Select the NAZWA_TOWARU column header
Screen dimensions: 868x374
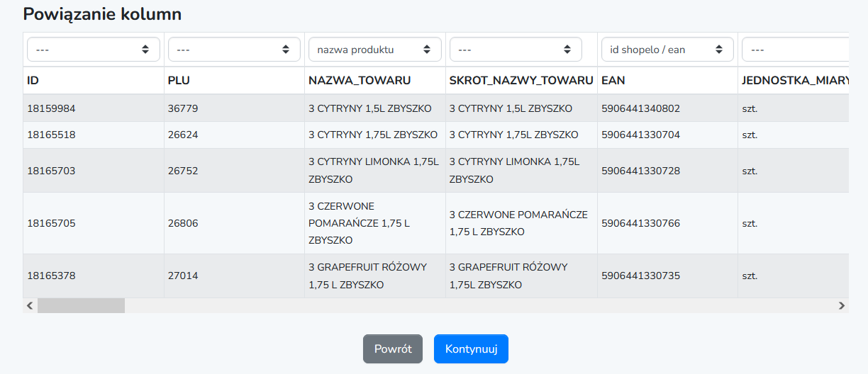tap(360, 81)
